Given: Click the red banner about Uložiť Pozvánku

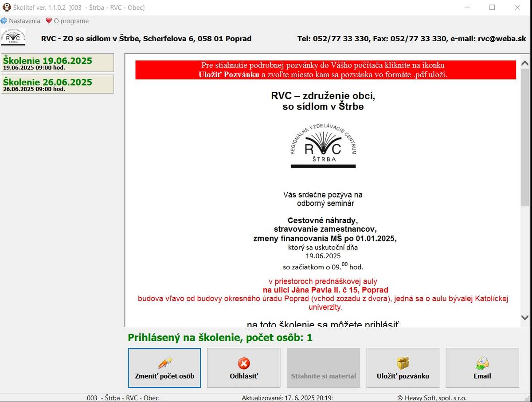Looking at the screenshot, I should (x=325, y=70).
